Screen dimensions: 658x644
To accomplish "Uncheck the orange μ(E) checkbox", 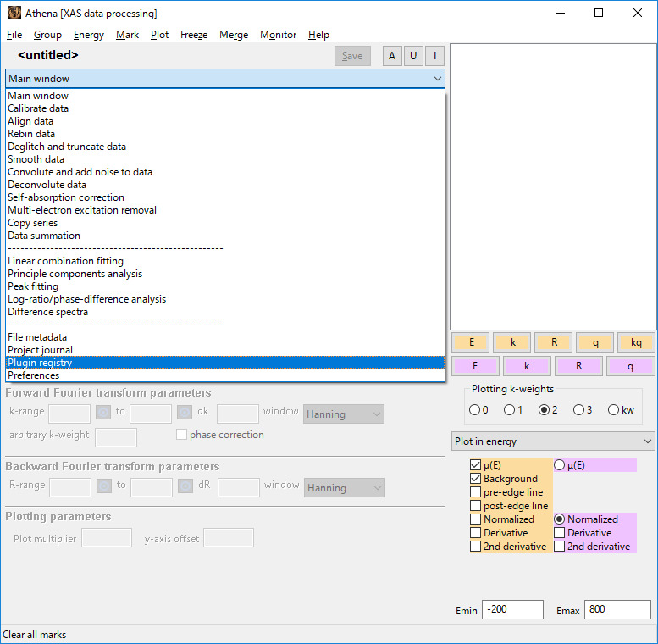I will (475, 465).
